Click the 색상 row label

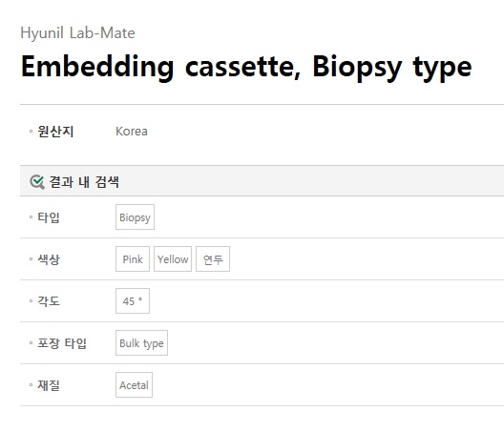click(x=49, y=259)
